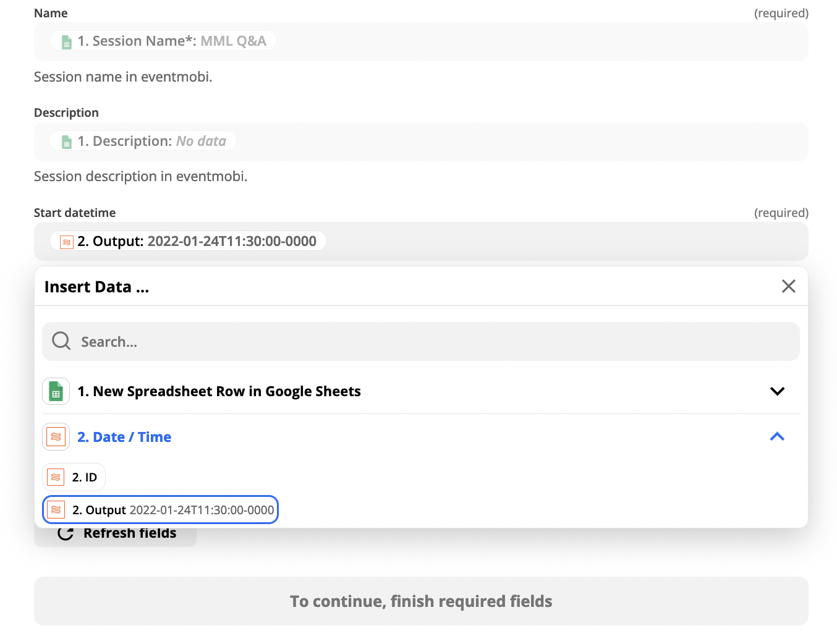This screenshot has height=644, width=837.
Task: Click the search magnifier icon
Action: coord(61,341)
